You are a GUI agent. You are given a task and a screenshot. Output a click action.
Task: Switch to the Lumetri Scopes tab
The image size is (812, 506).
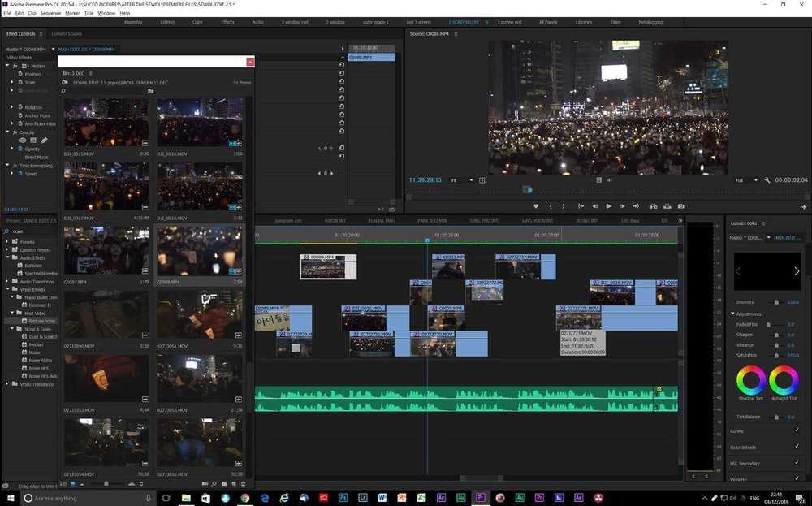point(67,33)
